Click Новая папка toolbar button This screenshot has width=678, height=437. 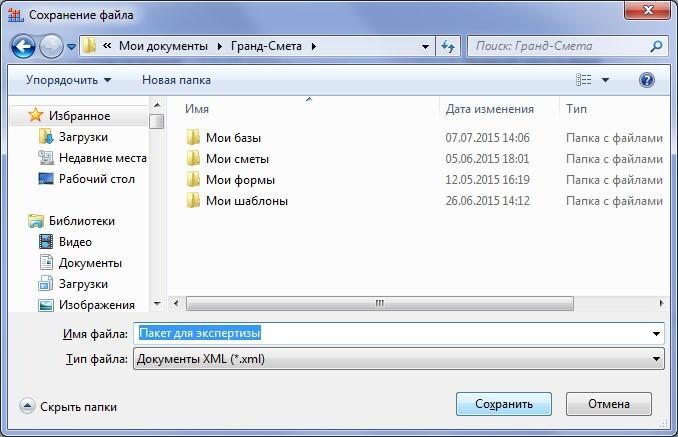click(176, 80)
